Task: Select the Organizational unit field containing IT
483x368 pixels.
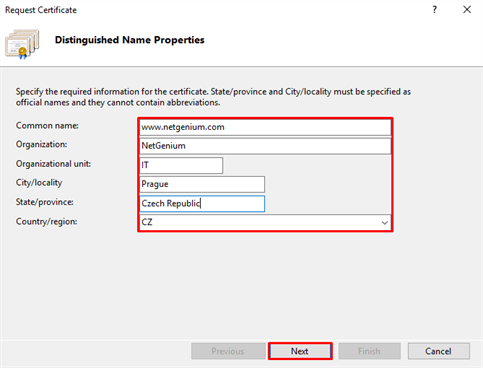Action: (x=181, y=165)
